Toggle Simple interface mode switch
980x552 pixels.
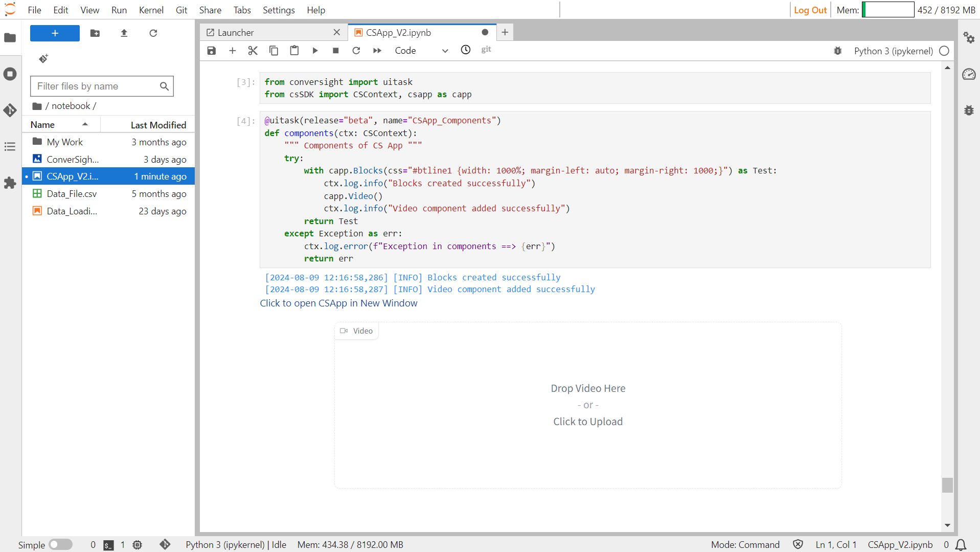(x=60, y=545)
